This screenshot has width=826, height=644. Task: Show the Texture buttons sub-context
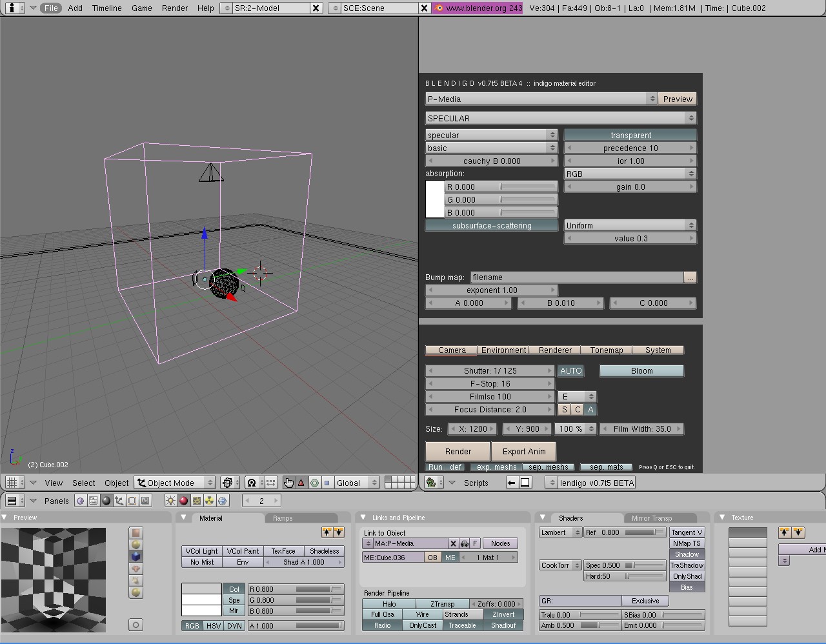(197, 501)
